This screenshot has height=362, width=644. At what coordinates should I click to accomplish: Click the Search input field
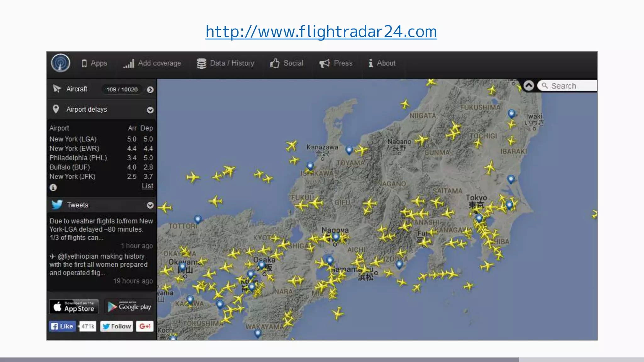coord(568,86)
